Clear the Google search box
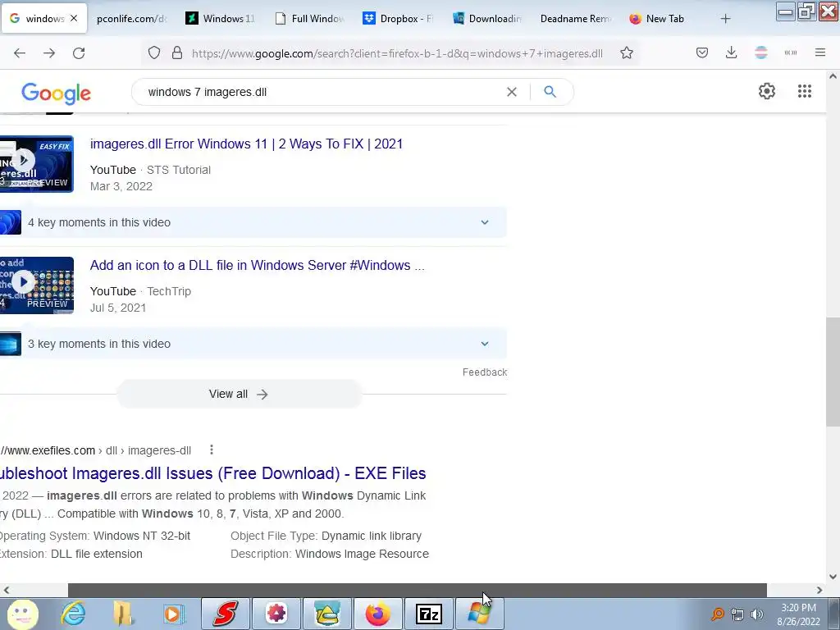This screenshot has height=630, width=840. click(512, 92)
